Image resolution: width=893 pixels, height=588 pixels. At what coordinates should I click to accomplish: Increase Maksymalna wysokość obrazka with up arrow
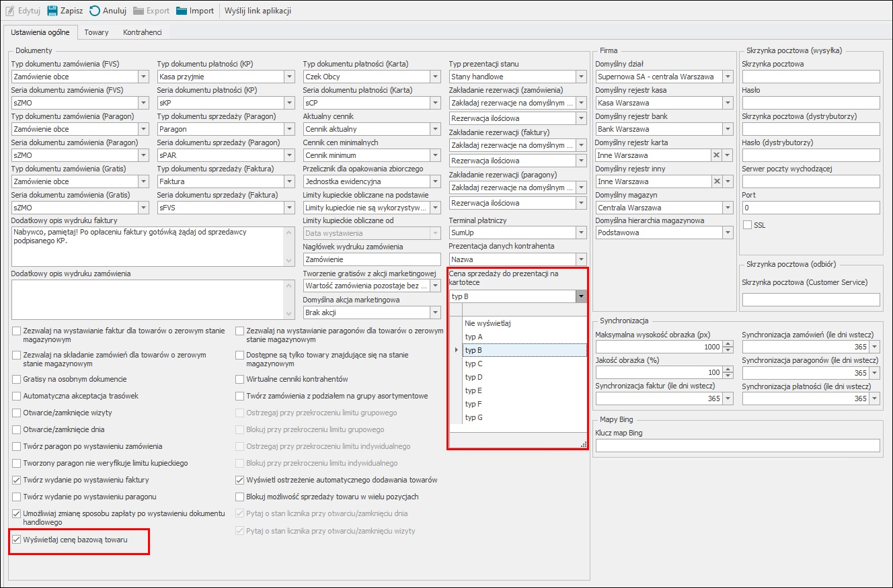pos(728,344)
